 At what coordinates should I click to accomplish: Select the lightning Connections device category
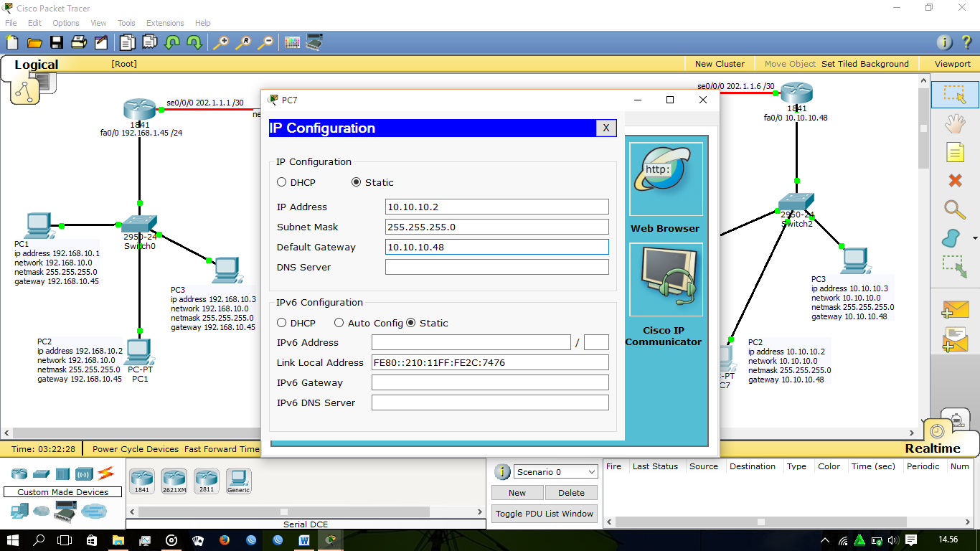[x=106, y=473]
